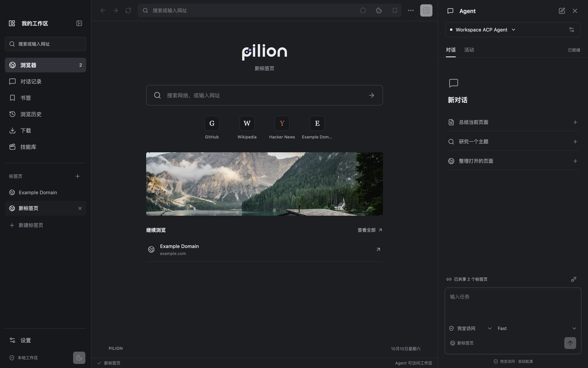Close the Agent panel
The height and width of the screenshot is (368, 588).
[x=575, y=11]
